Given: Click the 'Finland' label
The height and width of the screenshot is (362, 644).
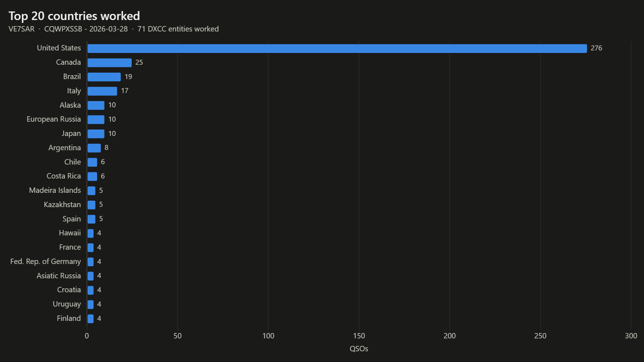Looking at the screenshot, I should coord(69,318).
